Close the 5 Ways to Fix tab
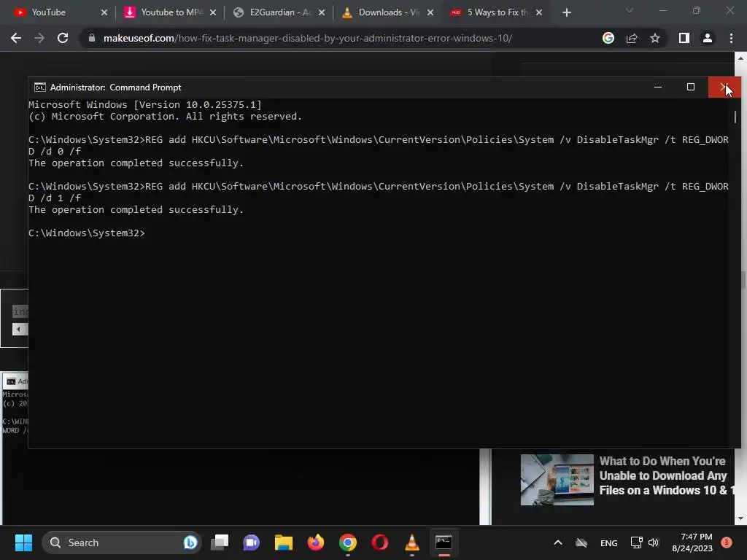The height and width of the screenshot is (560, 747). (539, 12)
